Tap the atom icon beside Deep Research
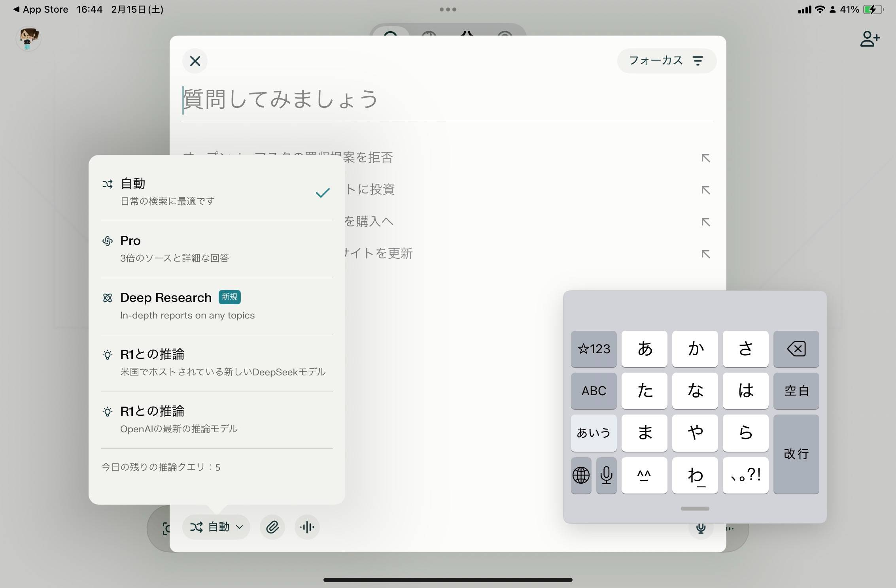This screenshot has width=896, height=588. tap(108, 298)
